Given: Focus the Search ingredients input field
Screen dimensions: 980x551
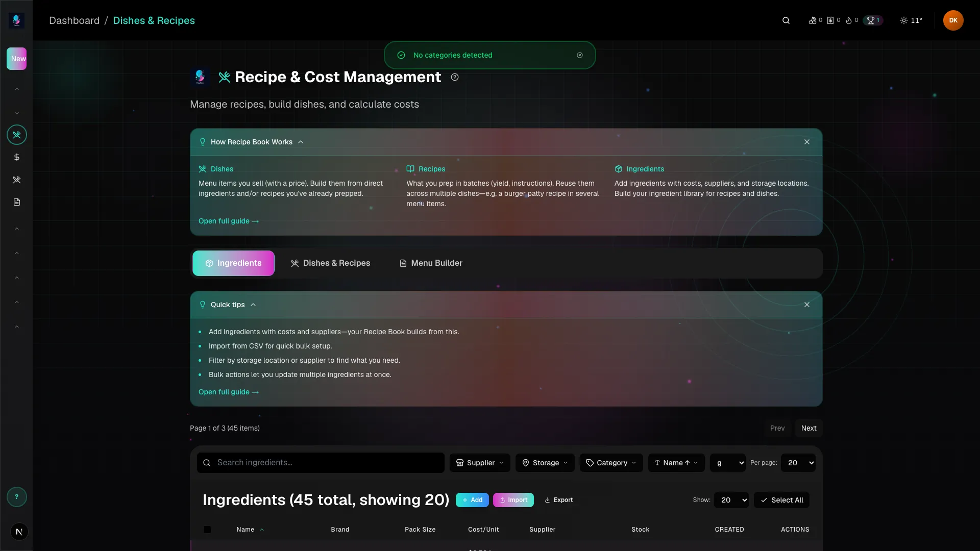Looking at the screenshot, I should [321, 463].
